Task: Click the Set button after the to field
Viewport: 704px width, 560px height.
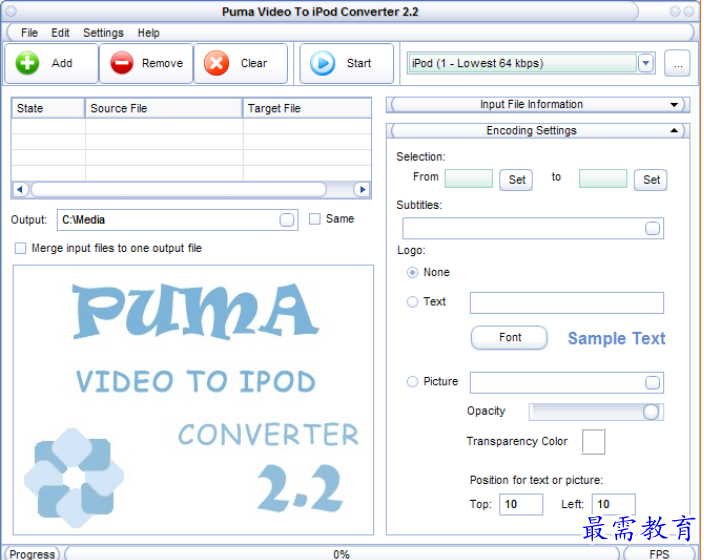Action: [x=651, y=180]
